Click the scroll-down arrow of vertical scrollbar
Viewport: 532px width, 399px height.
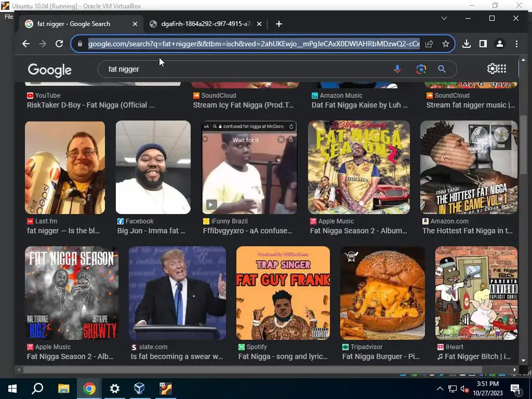pyautogui.click(x=523, y=361)
